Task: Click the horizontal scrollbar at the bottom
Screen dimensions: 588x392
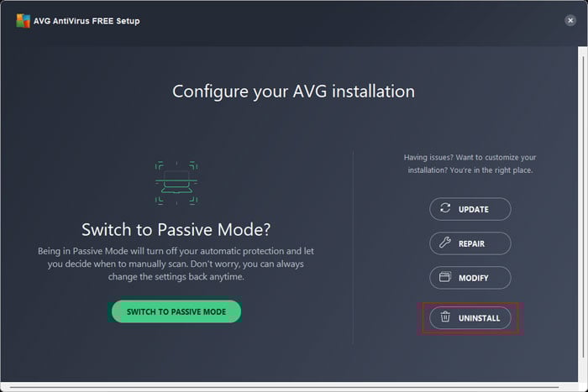Action: pyautogui.click(x=284, y=387)
